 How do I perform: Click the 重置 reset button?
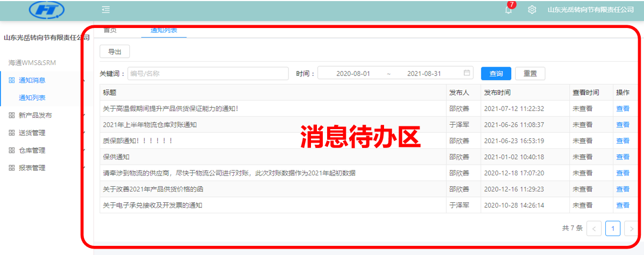click(530, 74)
